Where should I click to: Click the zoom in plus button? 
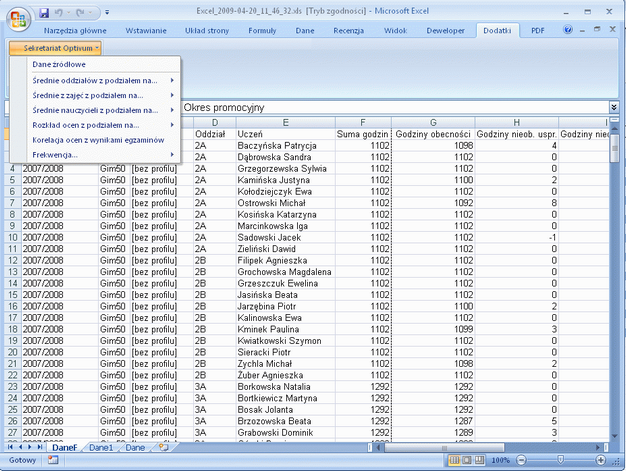point(600,460)
